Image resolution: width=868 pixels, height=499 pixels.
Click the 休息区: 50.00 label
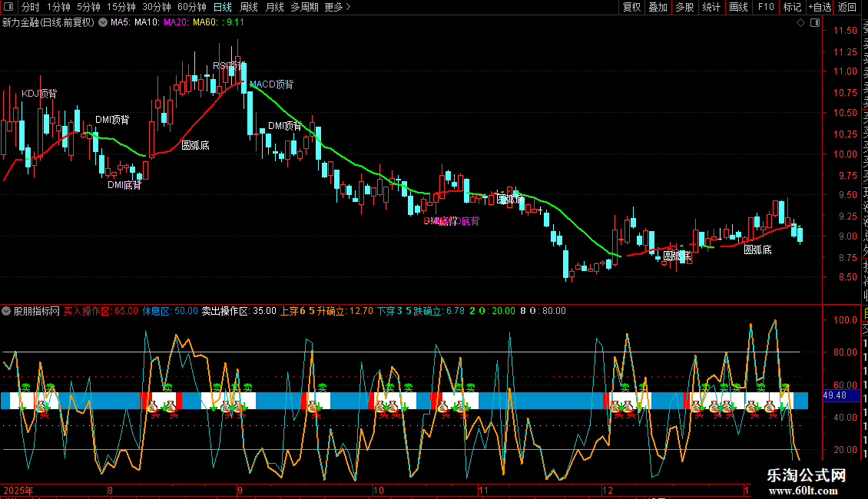coord(170,311)
